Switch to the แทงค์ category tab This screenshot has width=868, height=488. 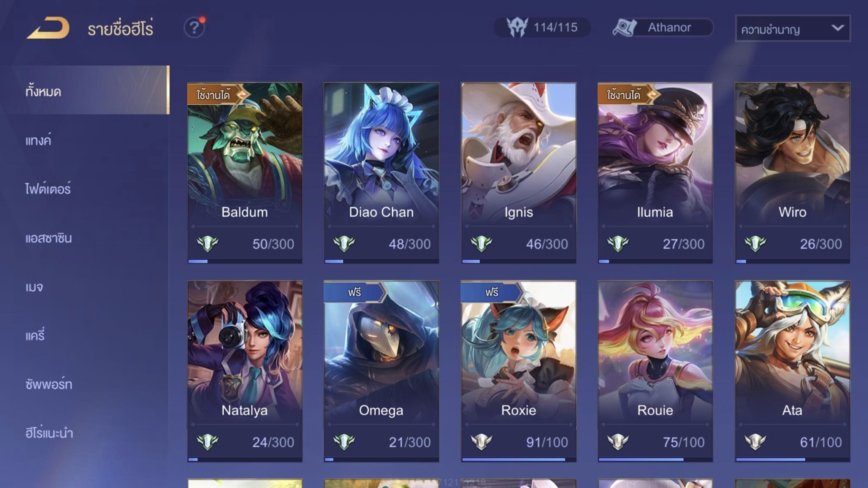pos(38,140)
